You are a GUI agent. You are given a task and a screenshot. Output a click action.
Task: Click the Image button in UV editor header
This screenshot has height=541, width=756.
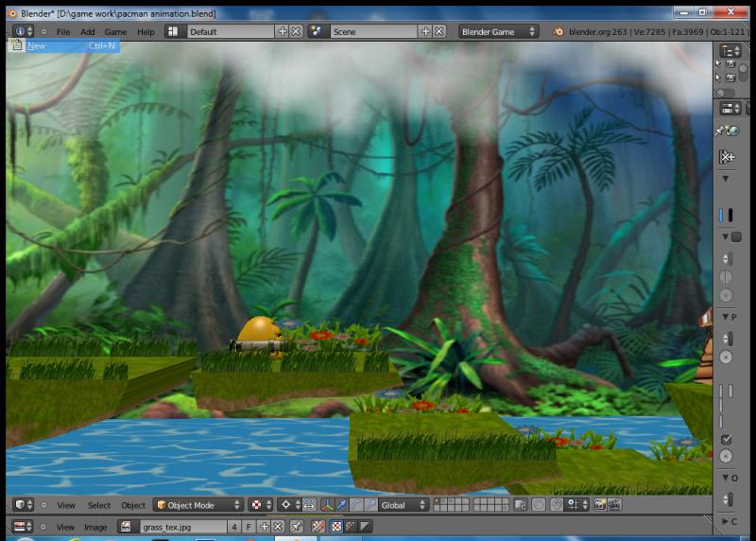pyautogui.click(x=95, y=526)
